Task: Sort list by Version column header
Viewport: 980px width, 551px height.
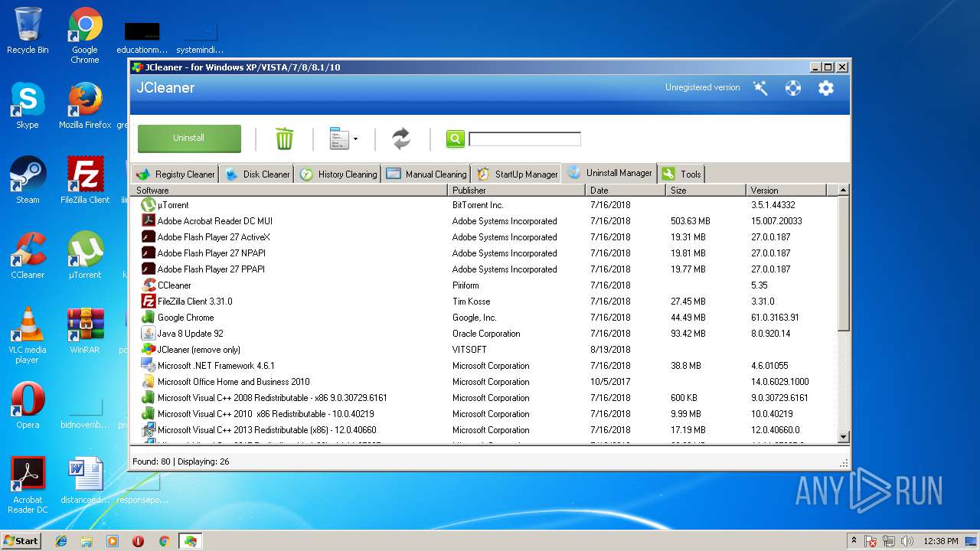Action: click(786, 190)
